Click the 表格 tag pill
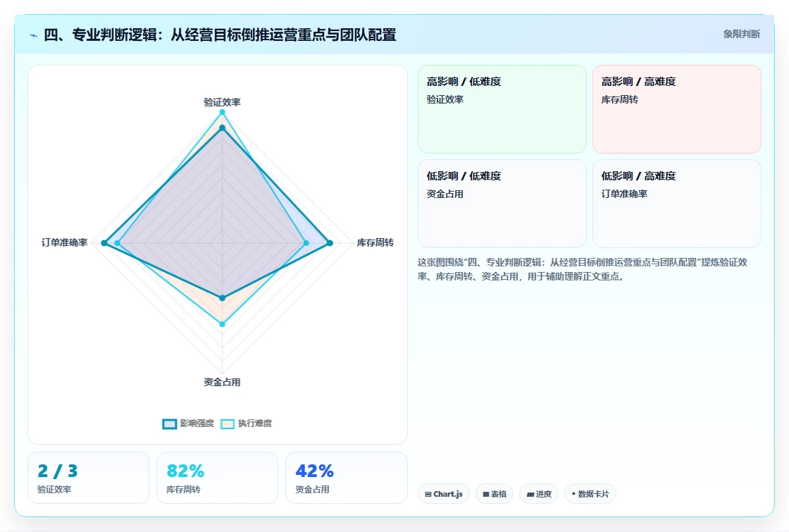This screenshot has width=789, height=532. (x=494, y=494)
